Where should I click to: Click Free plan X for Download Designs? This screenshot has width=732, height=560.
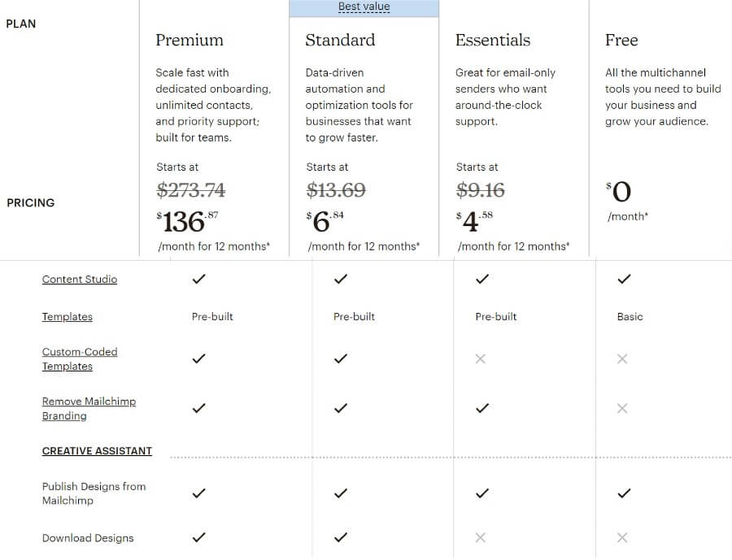622,537
